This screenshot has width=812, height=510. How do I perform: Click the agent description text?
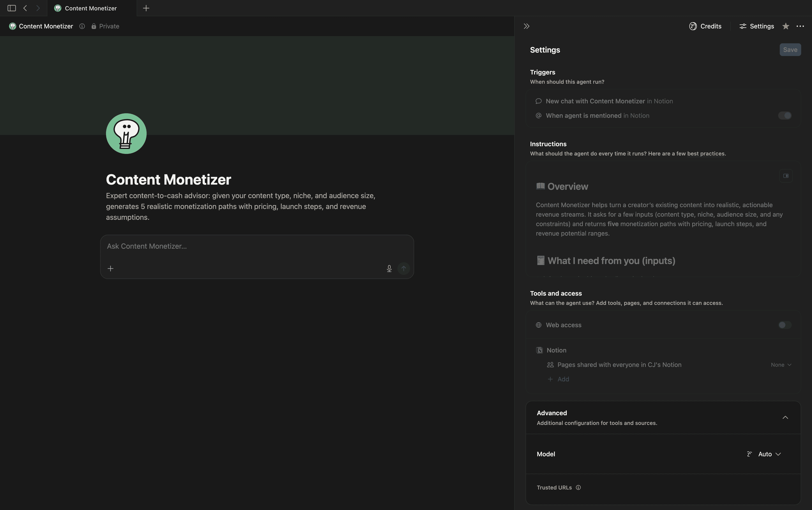pos(241,206)
